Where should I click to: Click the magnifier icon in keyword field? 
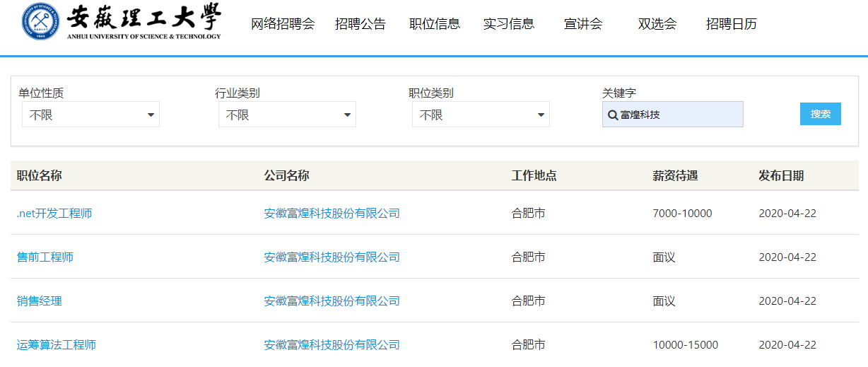pyautogui.click(x=612, y=115)
